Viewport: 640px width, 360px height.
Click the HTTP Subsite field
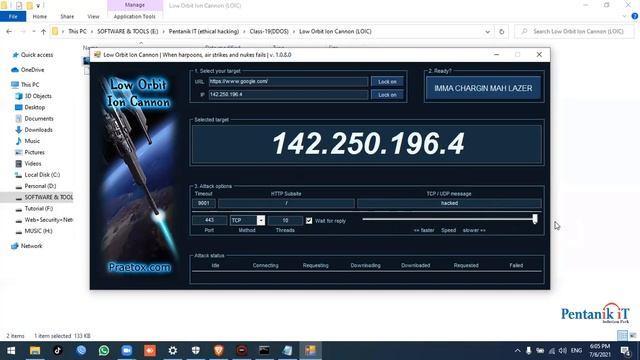[286, 203]
